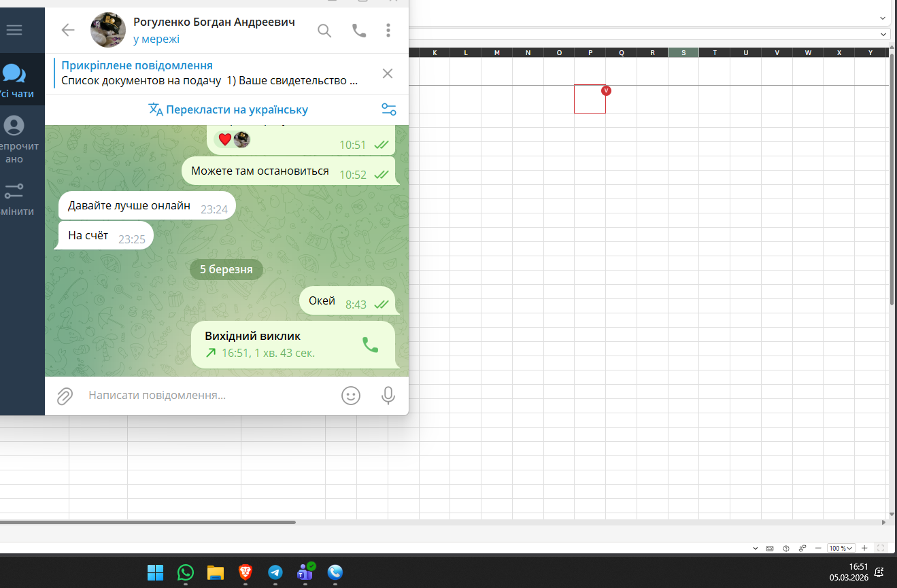Open the three-dot chat options menu
Screen dimensions: 897x588
pos(388,30)
